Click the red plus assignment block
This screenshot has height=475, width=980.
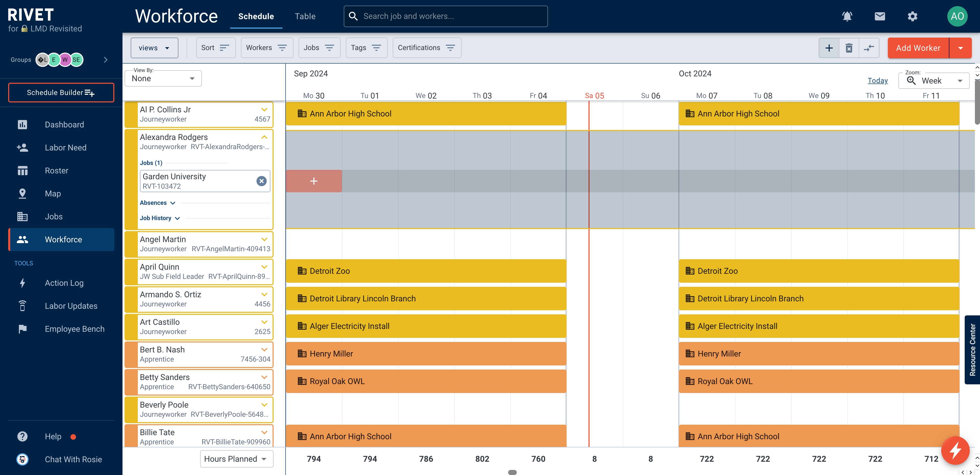click(x=313, y=181)
